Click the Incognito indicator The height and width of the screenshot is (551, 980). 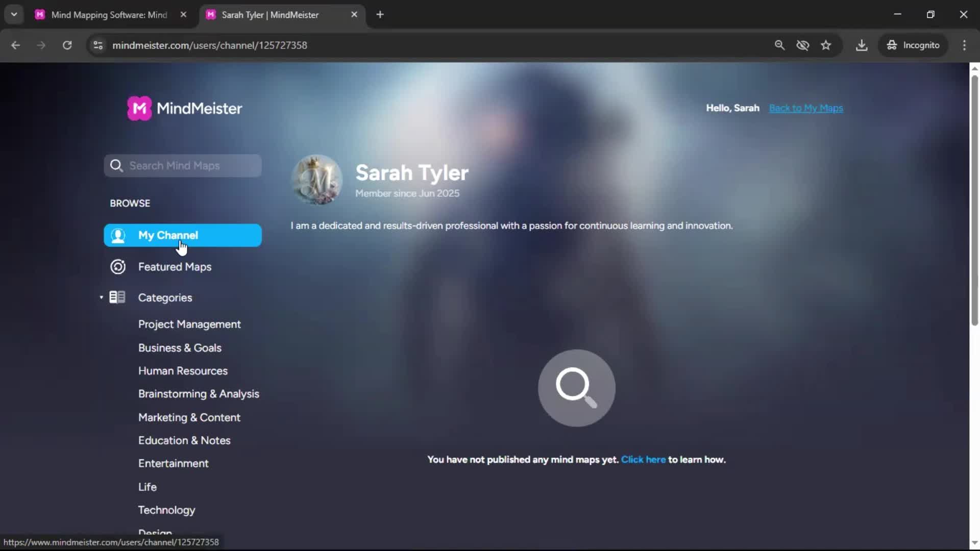point(913,45)
